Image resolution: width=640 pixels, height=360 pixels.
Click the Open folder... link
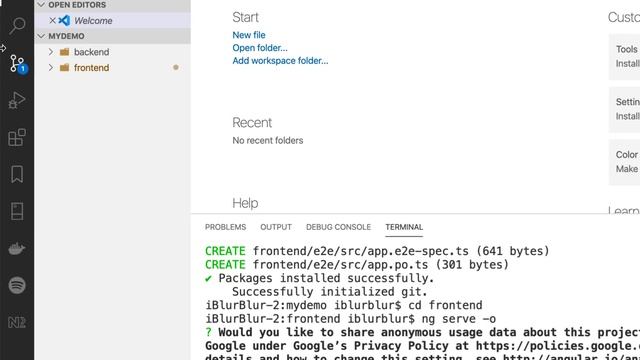click(260, 48)
